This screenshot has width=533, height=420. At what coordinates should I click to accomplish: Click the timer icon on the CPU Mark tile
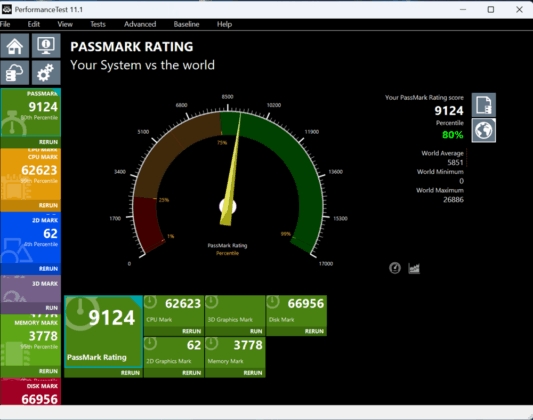(150, 302)
